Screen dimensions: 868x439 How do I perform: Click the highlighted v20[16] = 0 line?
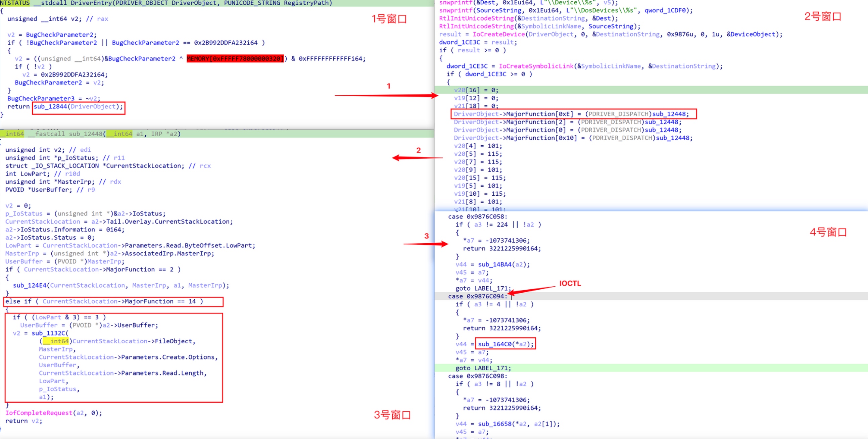[x=475, y=90]
